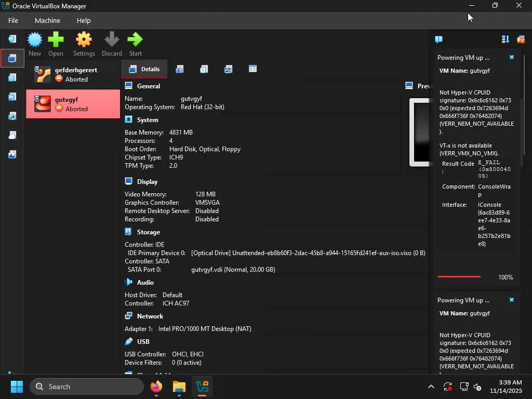Click the Boot Order Hard Disk, Optical, Floppy
The height and width of the screenshot is (399, 532).
tap(205, 149)
